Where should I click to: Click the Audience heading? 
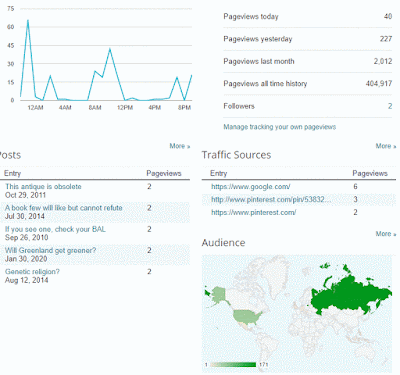(x=223, y=243)
